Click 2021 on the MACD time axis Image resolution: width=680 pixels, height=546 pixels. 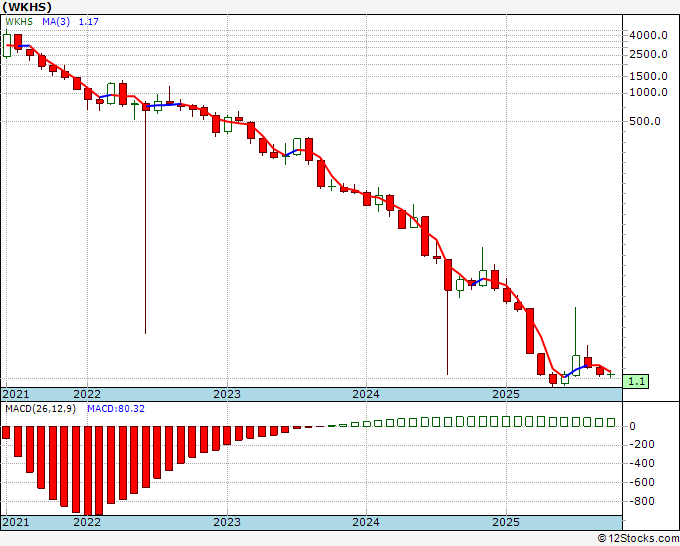click(16, 522)
